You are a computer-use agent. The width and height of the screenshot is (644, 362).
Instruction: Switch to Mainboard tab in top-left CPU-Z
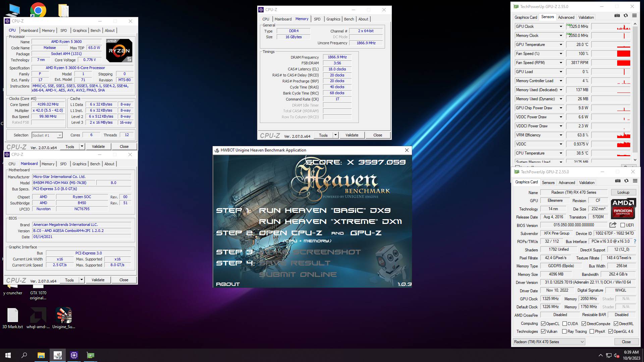point(30,31)
